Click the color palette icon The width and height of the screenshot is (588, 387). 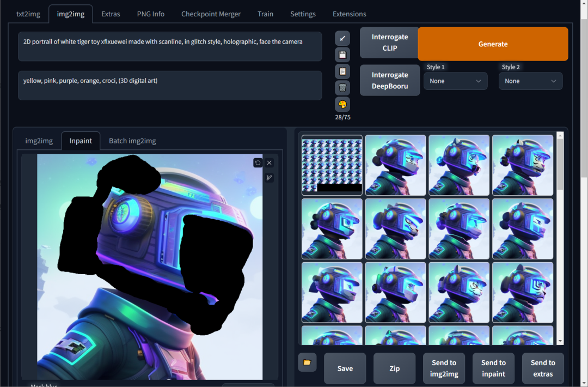pos(342,104)
